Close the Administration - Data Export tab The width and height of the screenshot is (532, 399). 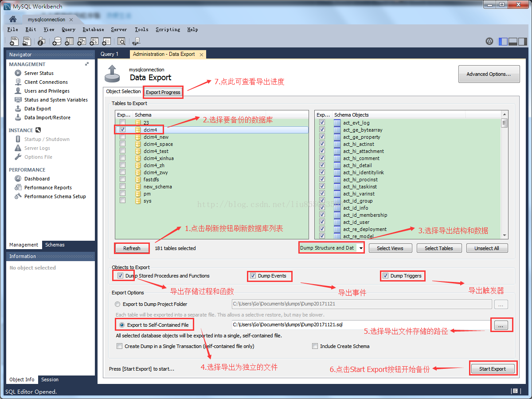[x=201, y=55]
